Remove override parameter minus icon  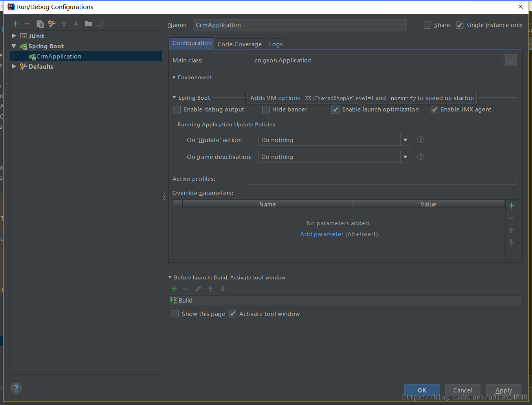tap(512, 218)
